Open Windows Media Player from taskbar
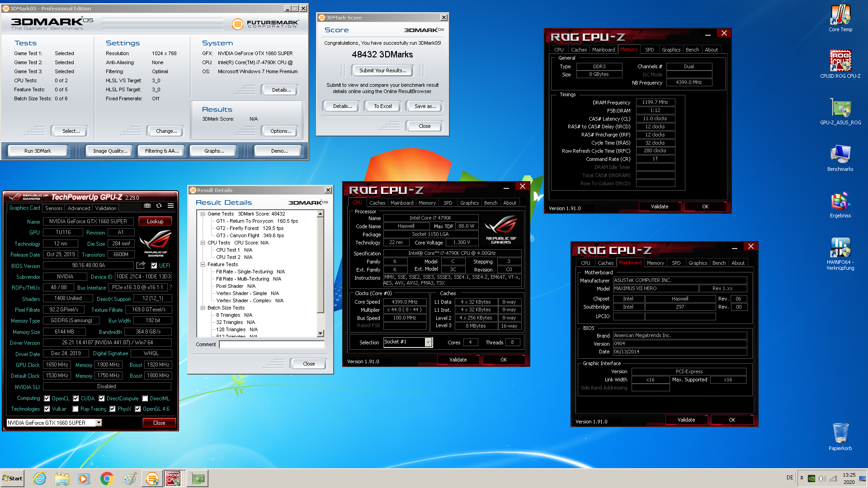The width and height of the screenshot is (868, 488). pos(84,478)
